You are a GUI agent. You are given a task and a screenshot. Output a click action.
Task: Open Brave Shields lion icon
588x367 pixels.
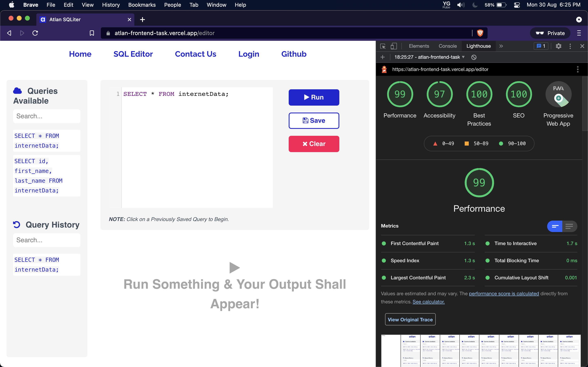(x=480, y=33)
